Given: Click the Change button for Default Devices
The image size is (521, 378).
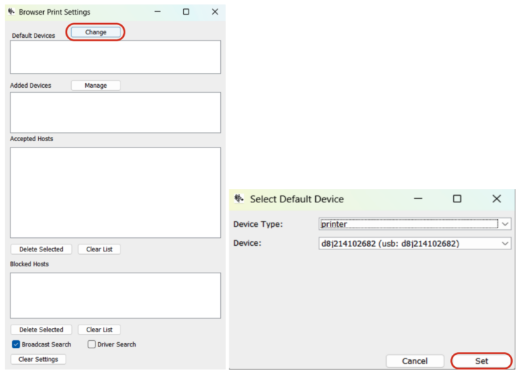Looking at the screenshot, I should click(96, 32).
